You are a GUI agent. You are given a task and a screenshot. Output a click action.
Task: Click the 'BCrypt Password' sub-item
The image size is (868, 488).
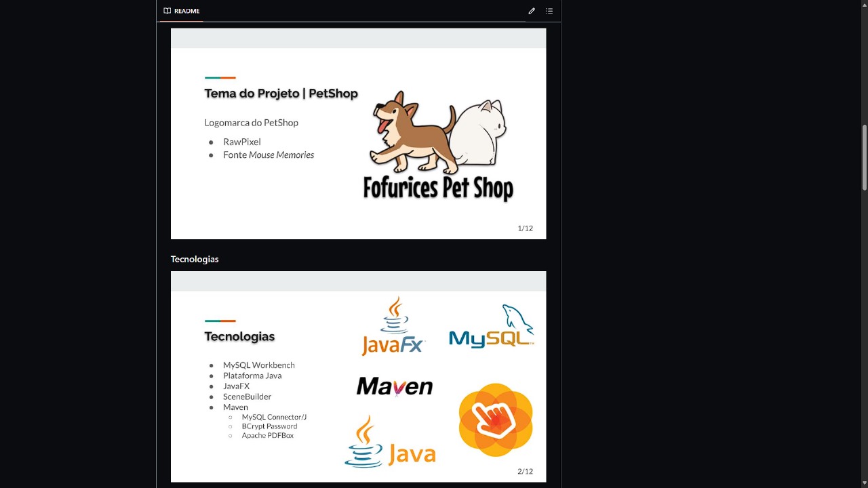coord(269,426)
